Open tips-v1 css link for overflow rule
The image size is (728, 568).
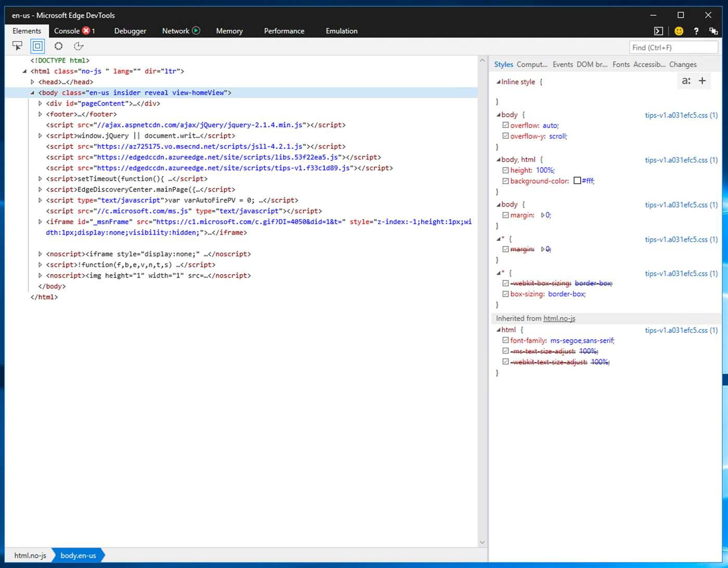[681, 115]
